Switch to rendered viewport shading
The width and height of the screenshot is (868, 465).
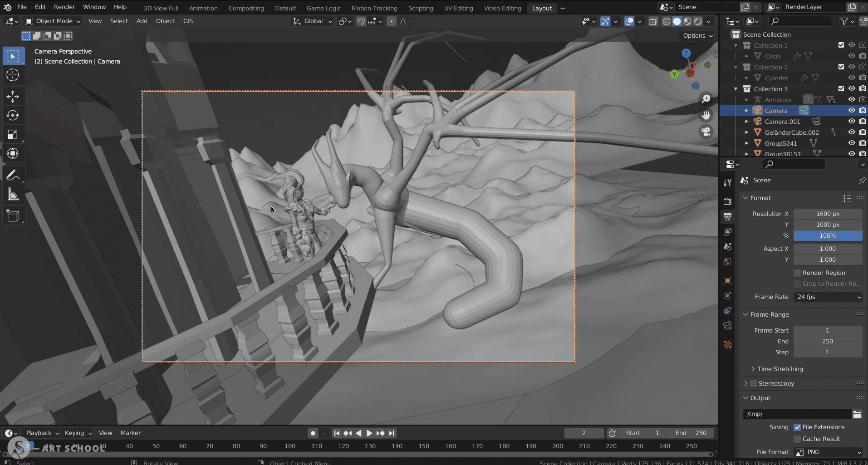(x=698, y=21)
